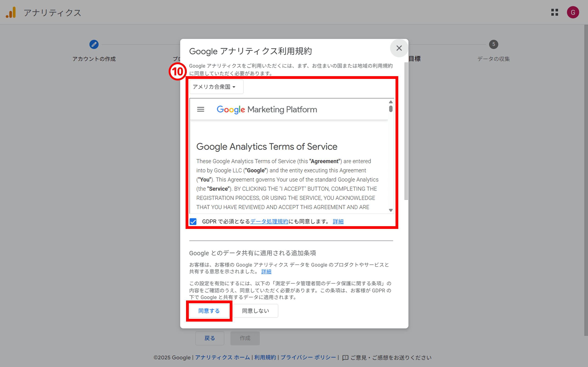Open the データ処理規約 link
The height and width of the screenshot is (367, 588).
click(269, 222)
